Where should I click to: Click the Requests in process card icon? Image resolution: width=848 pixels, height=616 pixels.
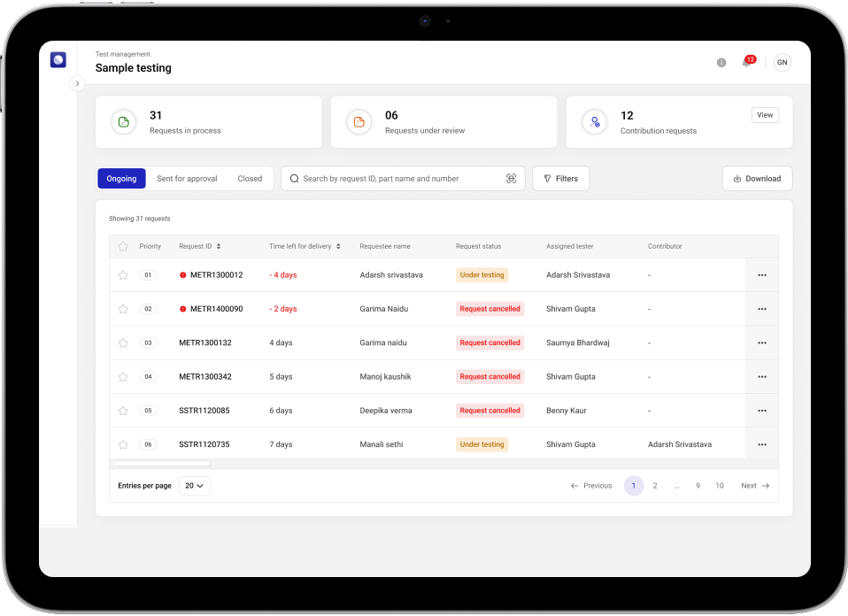[x=124, y=122]
